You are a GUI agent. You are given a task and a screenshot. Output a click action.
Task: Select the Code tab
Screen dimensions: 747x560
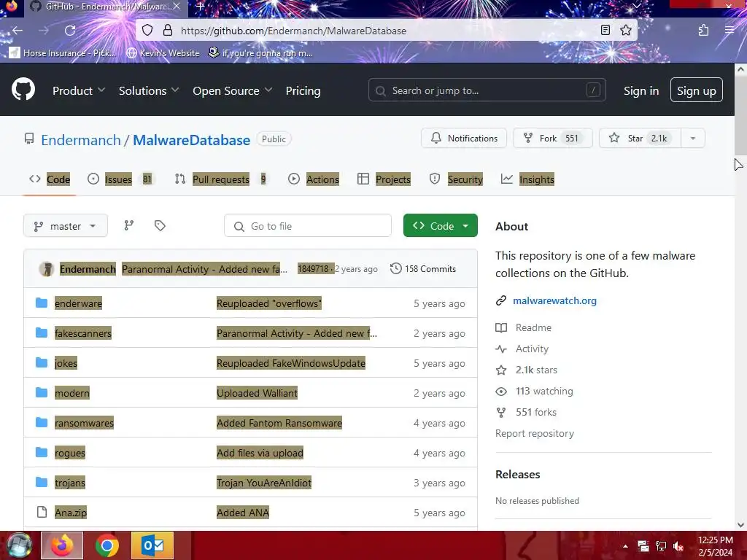pyautogui.click(x=49, y=179)
